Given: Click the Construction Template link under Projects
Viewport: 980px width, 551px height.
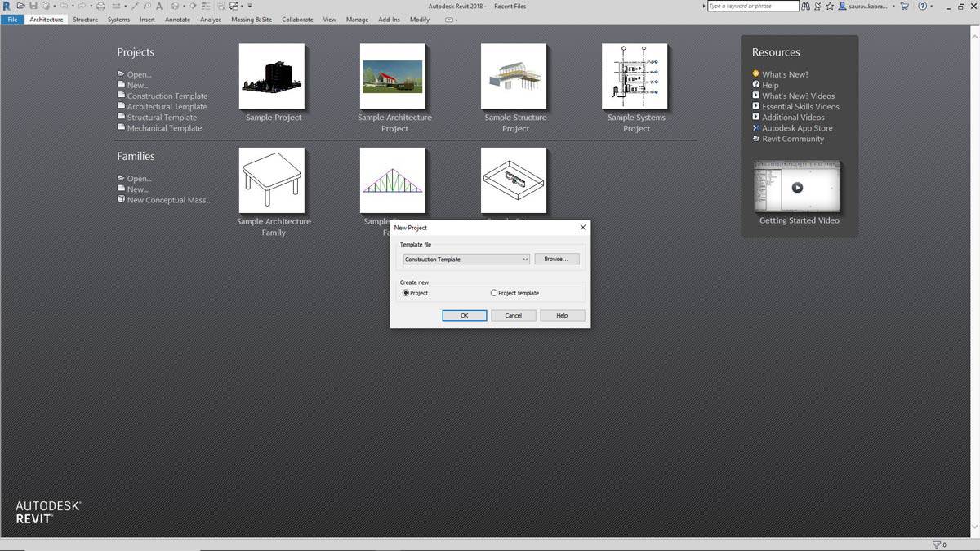Looking at the screenshot, I should click(167, 96).
